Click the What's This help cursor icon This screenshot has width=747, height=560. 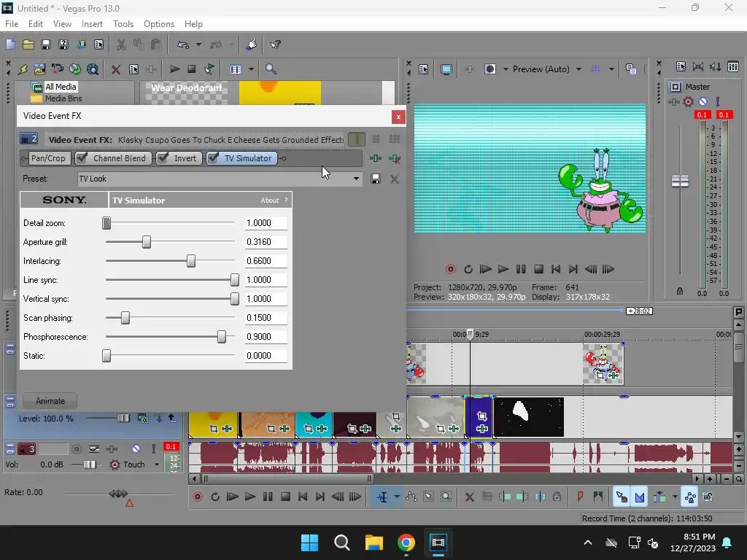pos(275,44)
